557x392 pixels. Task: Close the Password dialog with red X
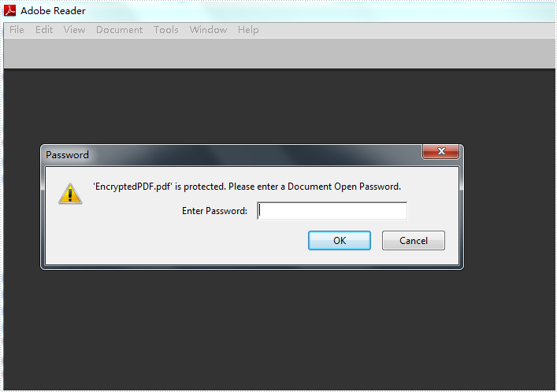click(x=440, y=152)
